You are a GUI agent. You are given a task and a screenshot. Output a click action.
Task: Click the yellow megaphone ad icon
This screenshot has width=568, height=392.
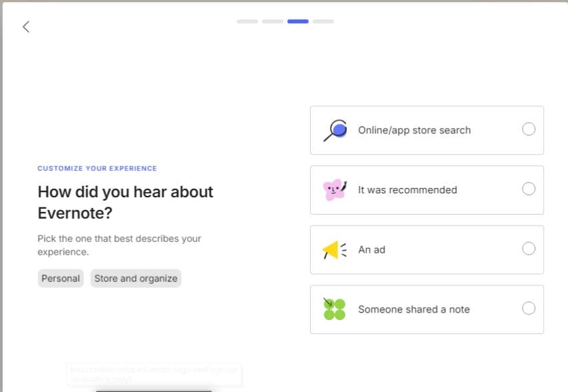(x=334, y=249)
